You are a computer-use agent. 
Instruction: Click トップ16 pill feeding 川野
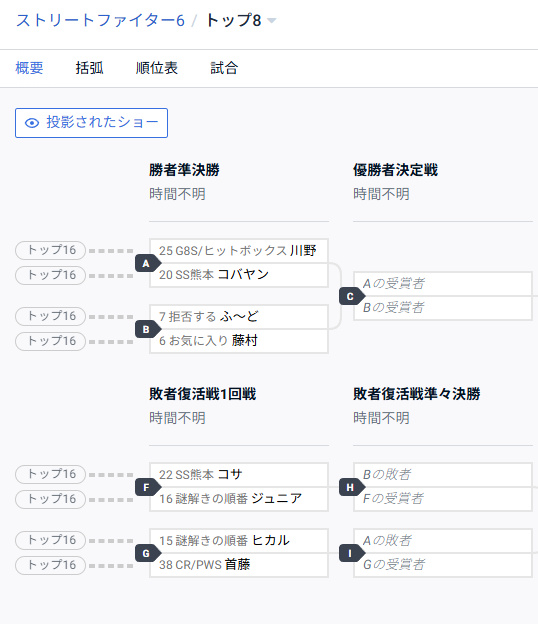(51, 250)
